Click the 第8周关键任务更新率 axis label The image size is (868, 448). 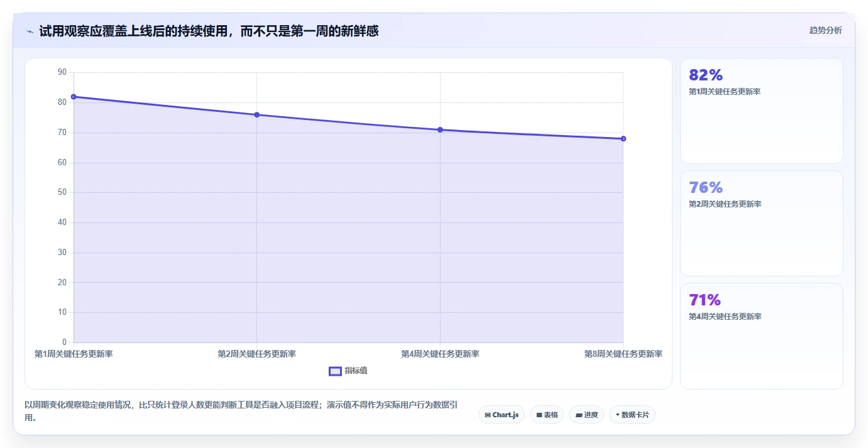coord(623,354)
